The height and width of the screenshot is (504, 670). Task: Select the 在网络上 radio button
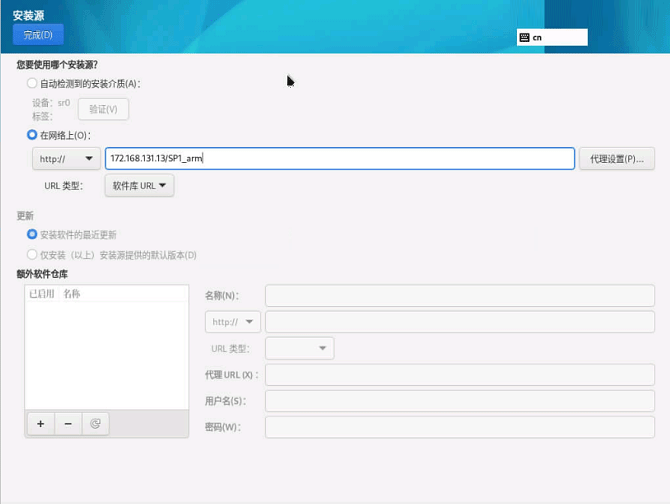pyautogui.click(x=33, y=135)
